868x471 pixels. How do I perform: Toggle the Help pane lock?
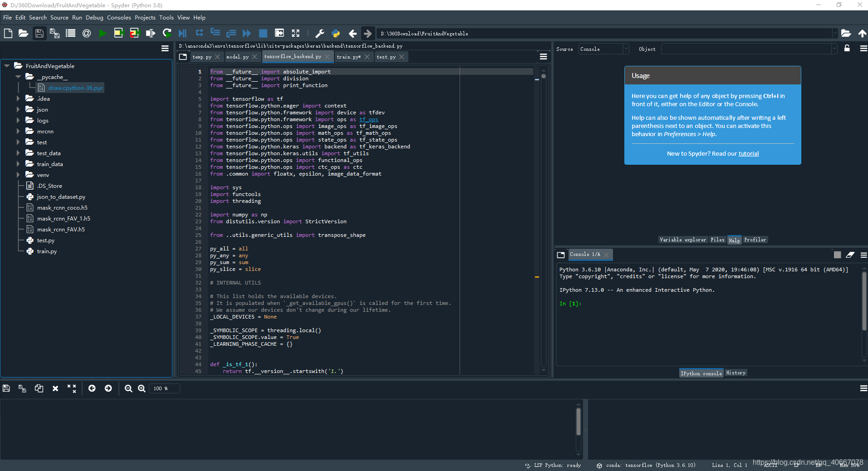pos(847,48)
